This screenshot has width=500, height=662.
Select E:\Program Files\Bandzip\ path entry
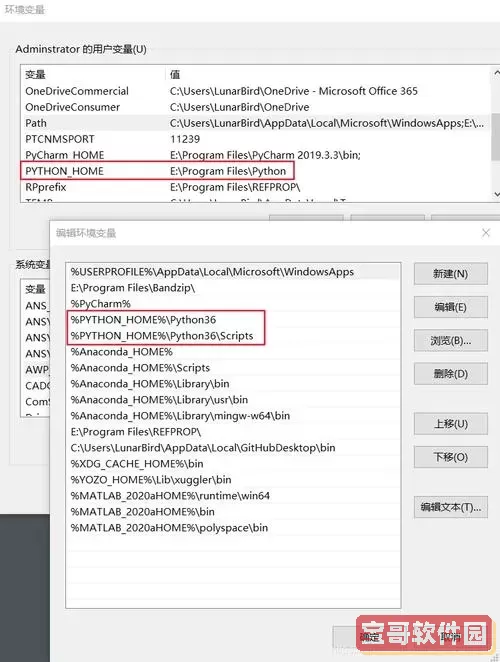[233, 288]
